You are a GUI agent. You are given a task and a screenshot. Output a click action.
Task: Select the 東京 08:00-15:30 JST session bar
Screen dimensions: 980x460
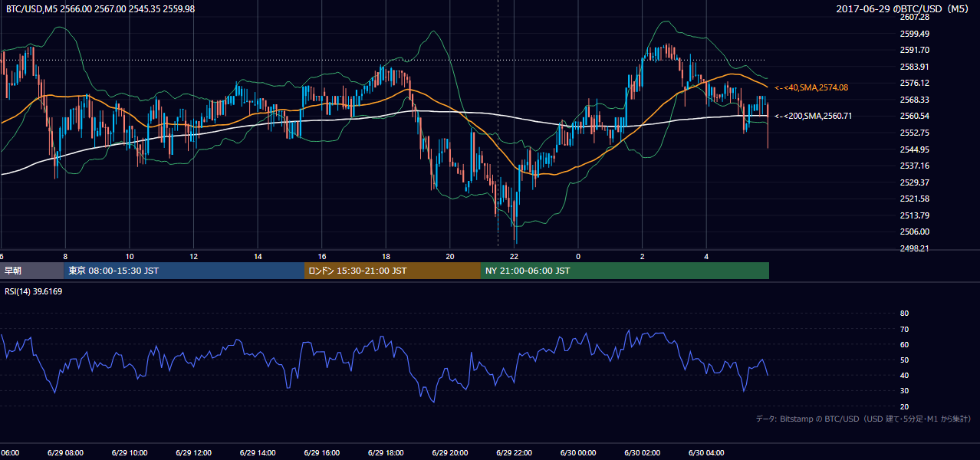tap(184, 271)
